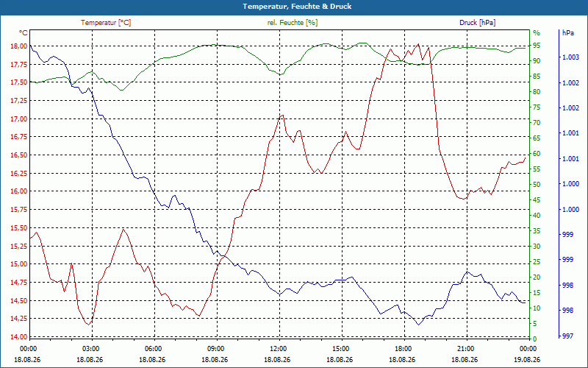This screenshot has width=588, height=368.
Task: Click the '18:00' time axis label
Action: pyautogui.click(x=402, y=349)
